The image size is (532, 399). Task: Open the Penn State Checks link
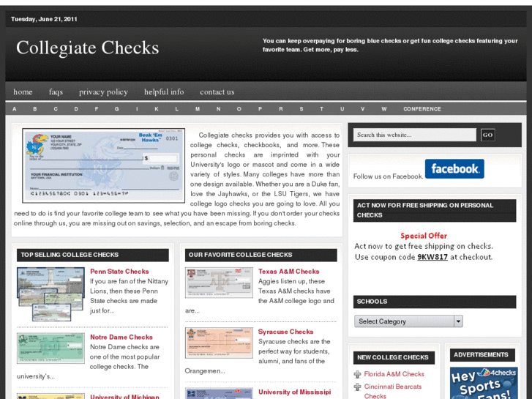click(119, 272)
